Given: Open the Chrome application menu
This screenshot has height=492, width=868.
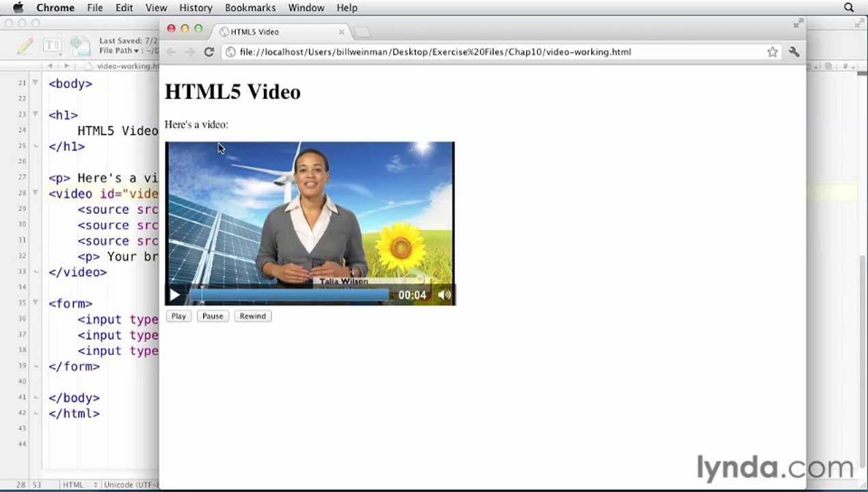Looking at the screenshot, I should 55,8.
